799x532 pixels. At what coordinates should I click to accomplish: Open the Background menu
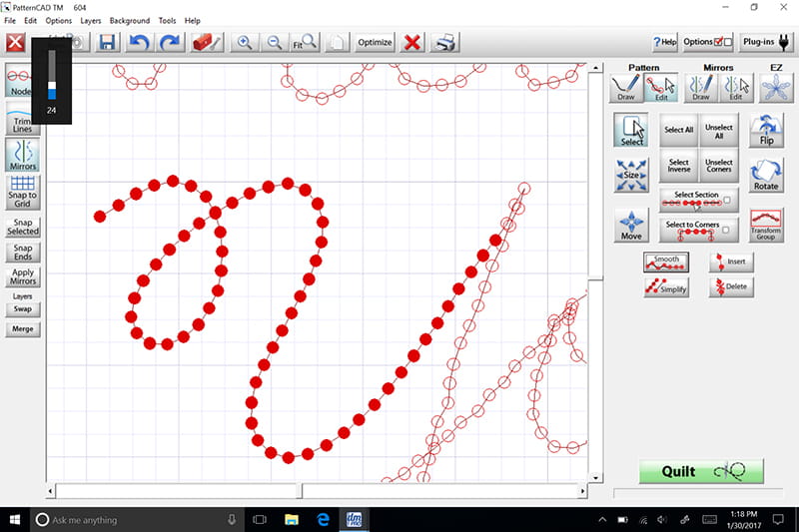(x=129, y=20)
